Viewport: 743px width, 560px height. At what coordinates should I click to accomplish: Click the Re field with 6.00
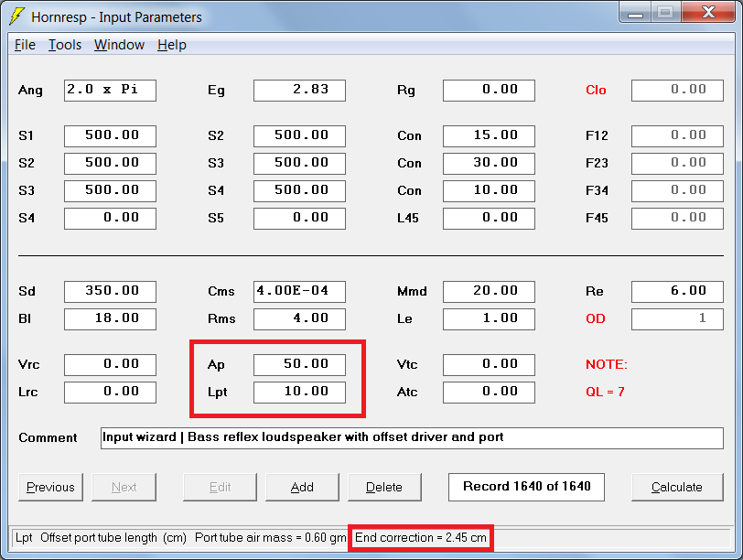click(x=678, y=291)
